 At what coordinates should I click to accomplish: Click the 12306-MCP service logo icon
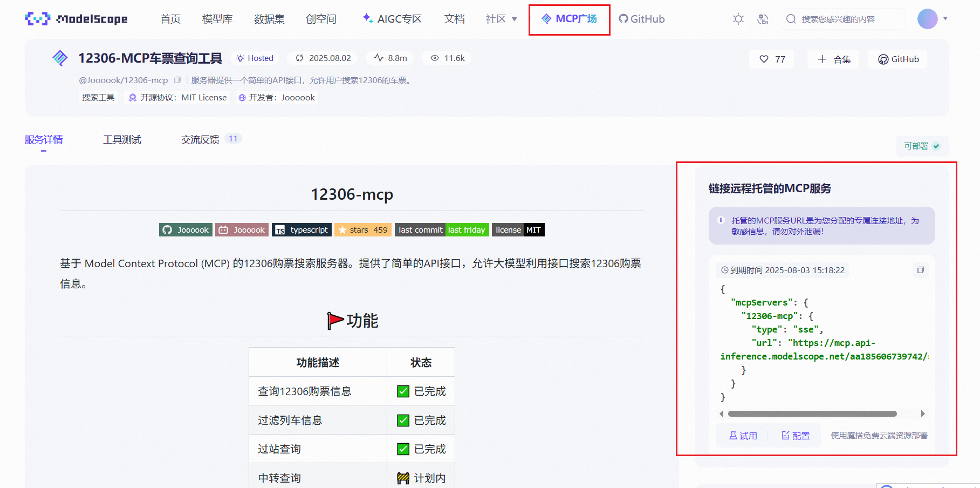(60, 58)
